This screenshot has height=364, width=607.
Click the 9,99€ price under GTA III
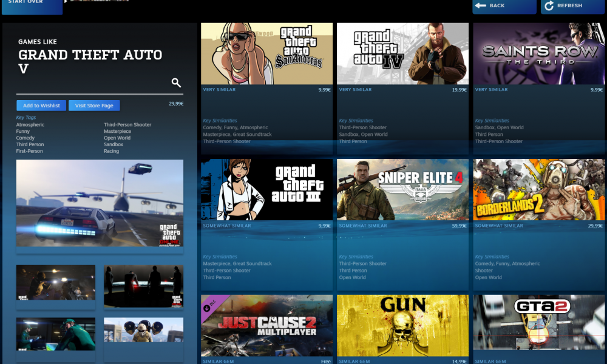(x=324, y=226)
